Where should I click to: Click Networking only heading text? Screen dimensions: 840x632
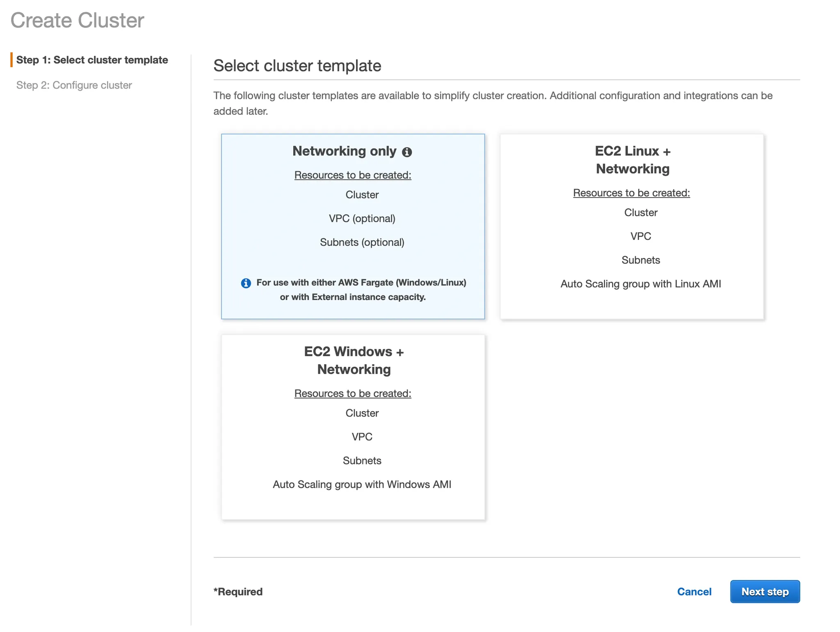pos(344,151)
